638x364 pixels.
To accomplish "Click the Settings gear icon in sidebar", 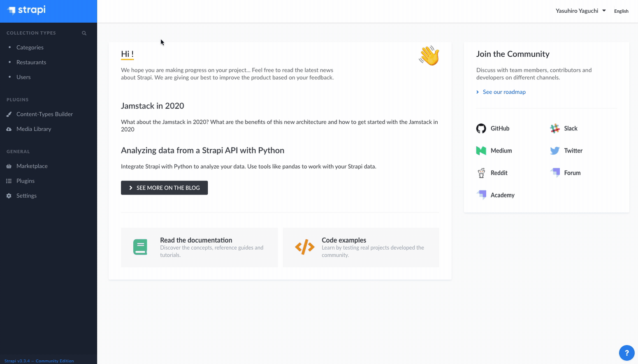I will click(9, 196).
